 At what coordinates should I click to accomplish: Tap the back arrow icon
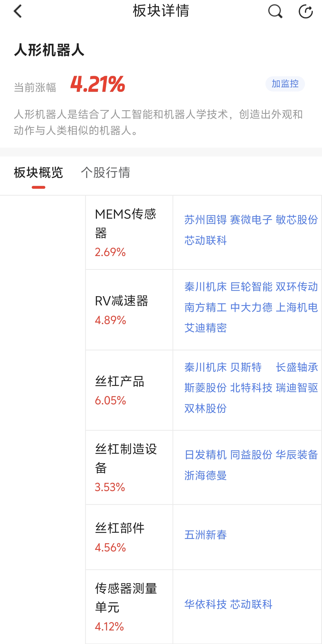(18, 11)
